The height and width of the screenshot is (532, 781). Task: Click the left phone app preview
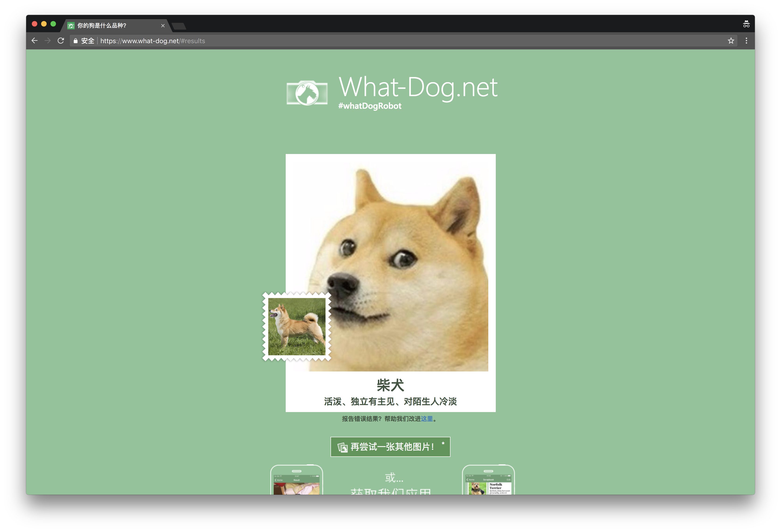(x=297, y=480)
